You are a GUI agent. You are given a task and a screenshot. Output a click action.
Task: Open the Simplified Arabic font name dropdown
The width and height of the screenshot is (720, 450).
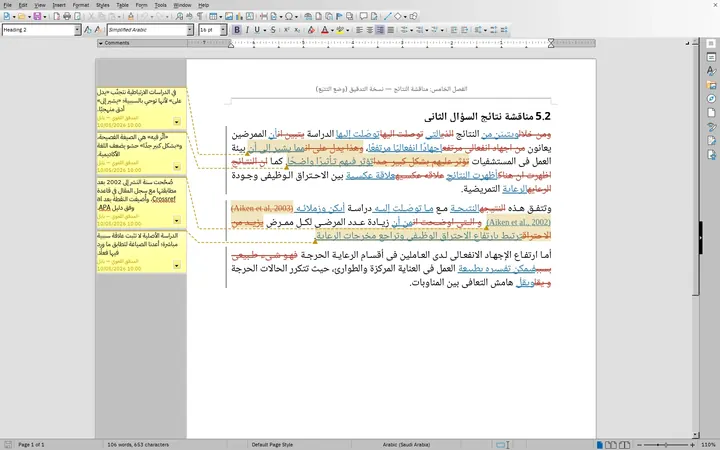[x=190, y=30]
